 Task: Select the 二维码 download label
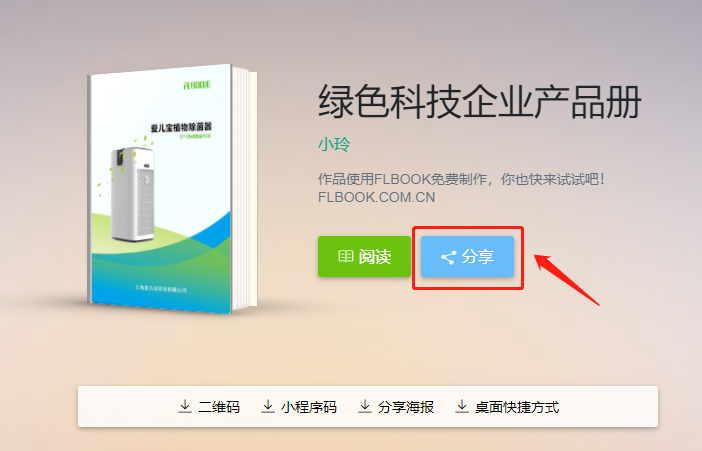(x=219, y=407)
